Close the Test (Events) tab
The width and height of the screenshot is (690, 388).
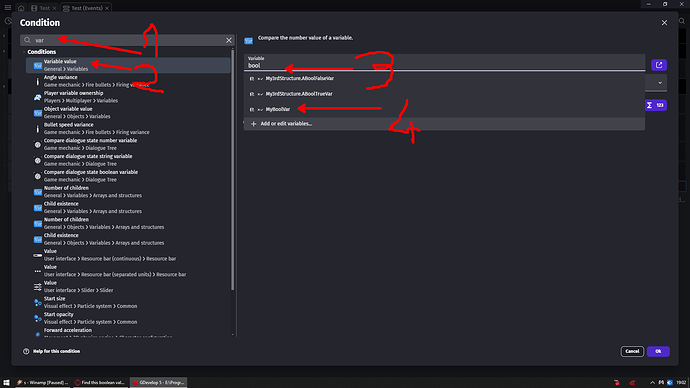107,8
